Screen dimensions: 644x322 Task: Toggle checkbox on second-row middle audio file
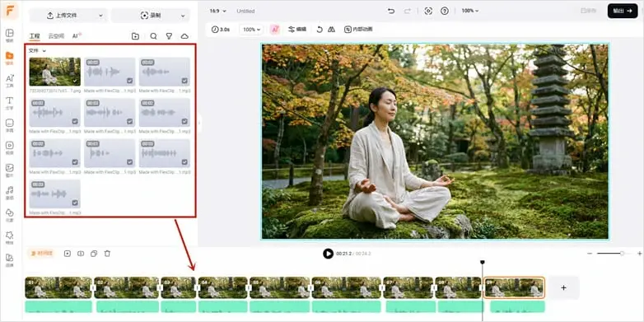click(x=130, y=122)
